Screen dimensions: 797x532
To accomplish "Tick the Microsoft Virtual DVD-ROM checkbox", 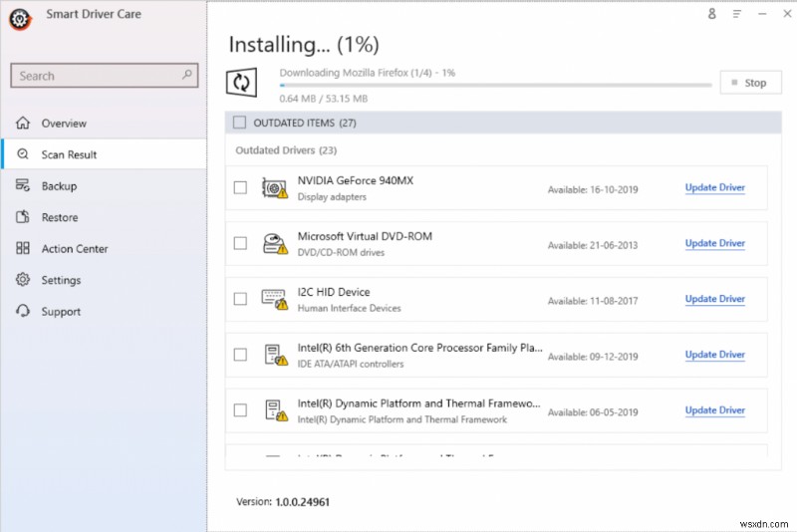I will pos(240,243).
